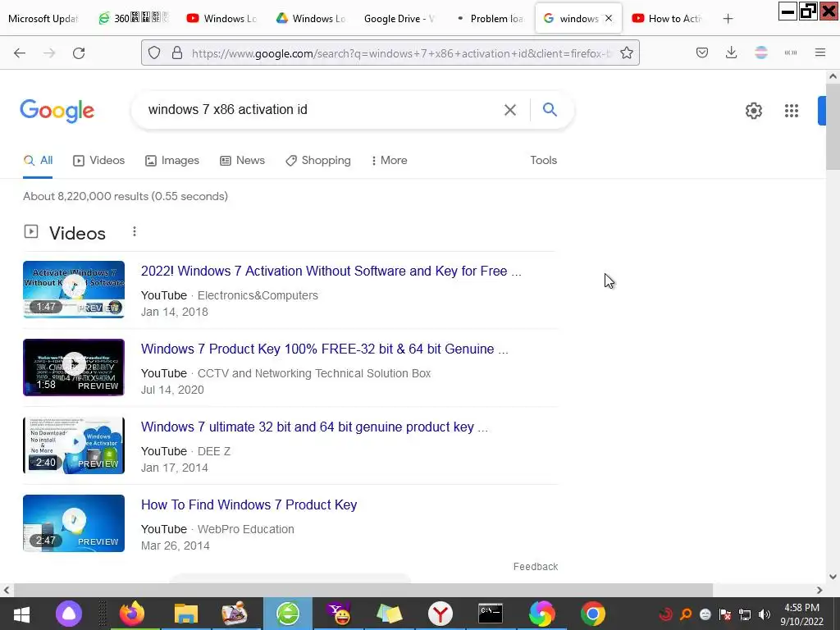Open the paint palette taskbar app

234,614
